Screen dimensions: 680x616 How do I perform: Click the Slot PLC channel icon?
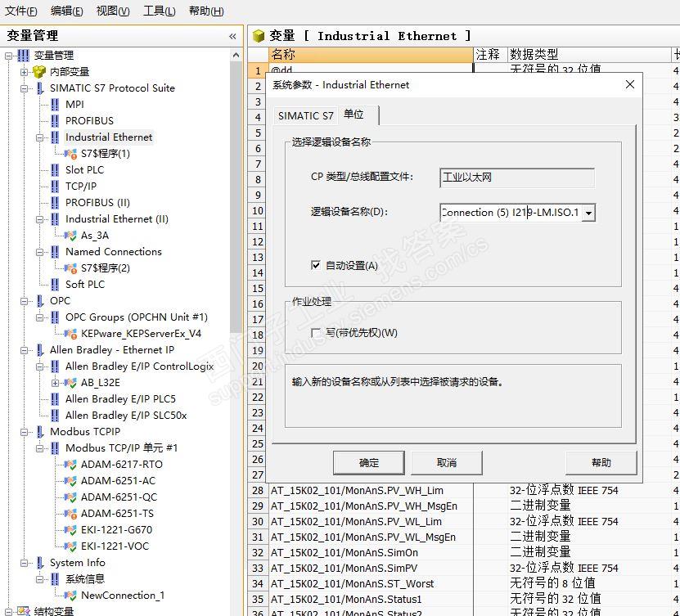[x=55, y=170]
